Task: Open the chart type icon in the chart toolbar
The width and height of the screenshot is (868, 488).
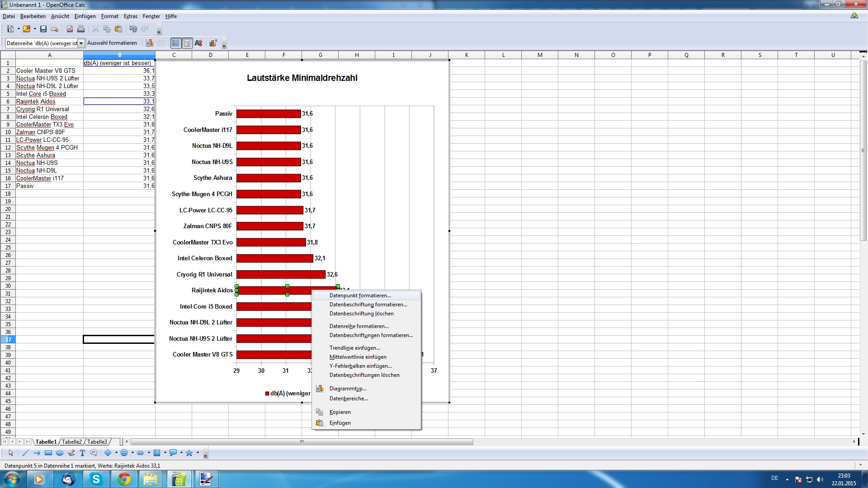Action: coord(150,43)
